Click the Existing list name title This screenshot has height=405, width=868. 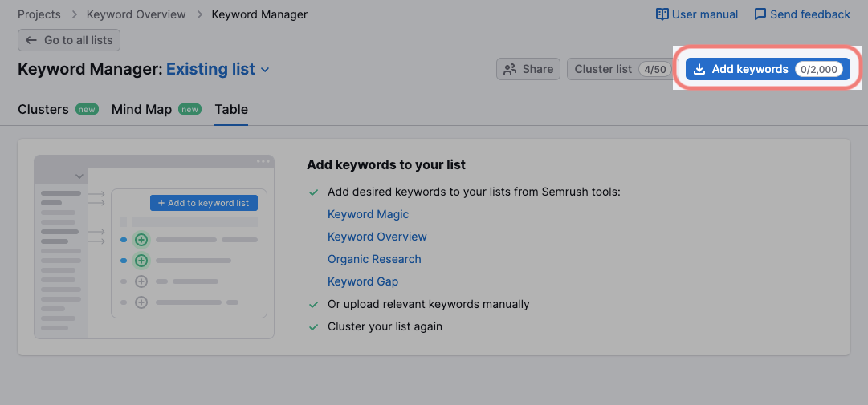pyautogui.click(x=210, y=69)
